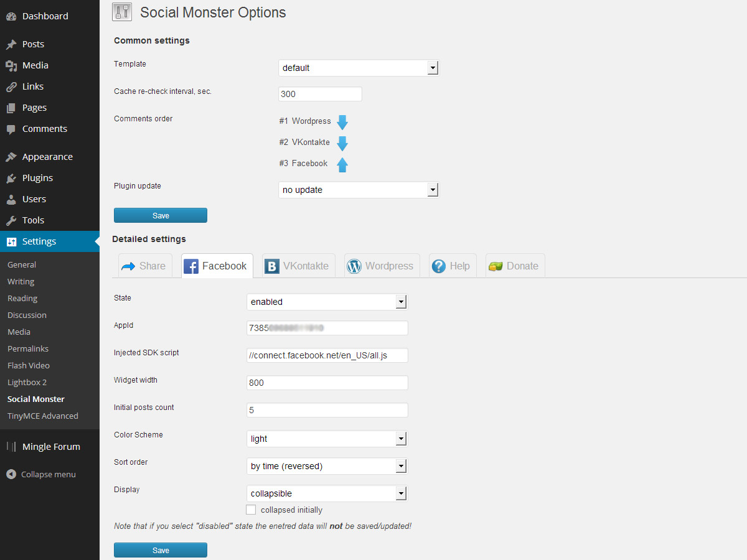Click the Dashboard gauge icon

(x=11, y=16)
